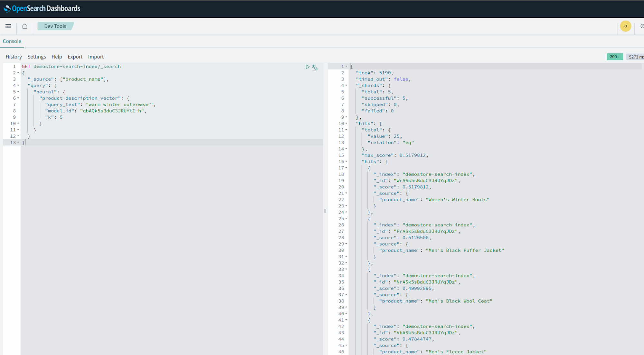644x355 pixels.
Task: Click the send request play icon
Action: point(307,67)
